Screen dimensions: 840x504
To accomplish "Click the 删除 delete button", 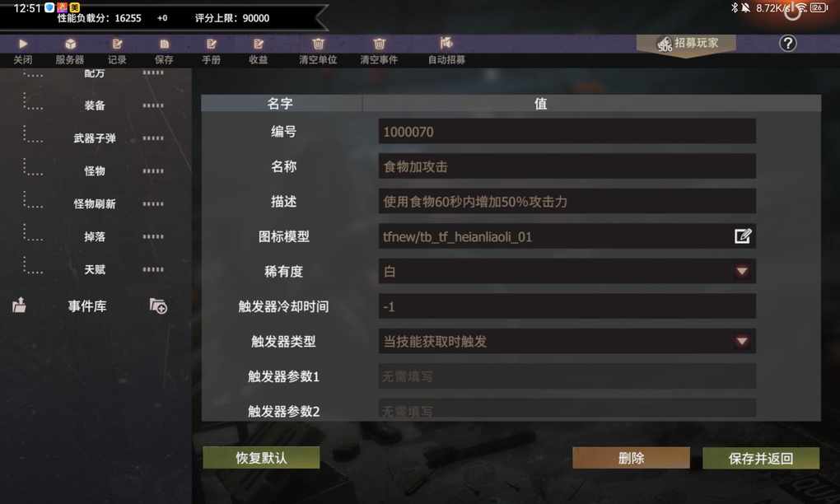I will [631, 459].
